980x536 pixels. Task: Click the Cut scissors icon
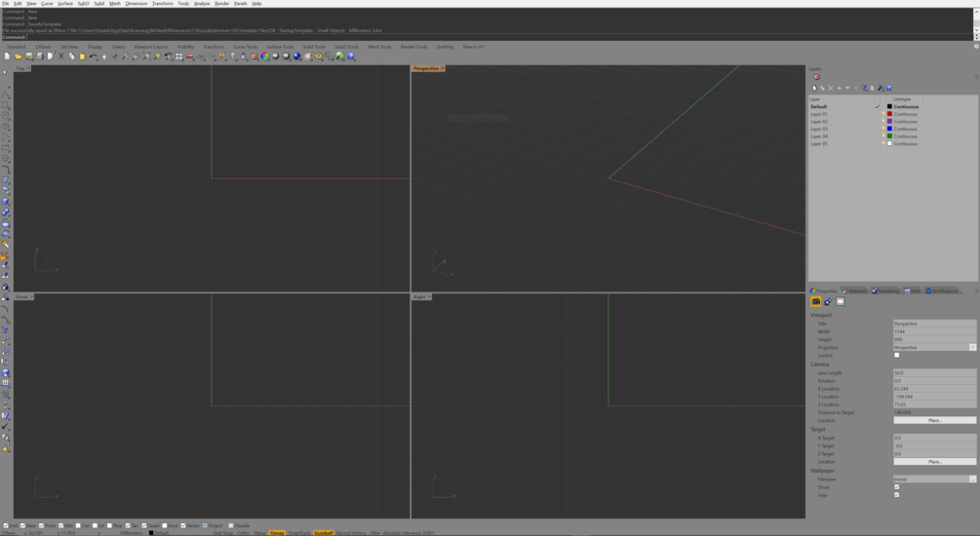[60, 57]
